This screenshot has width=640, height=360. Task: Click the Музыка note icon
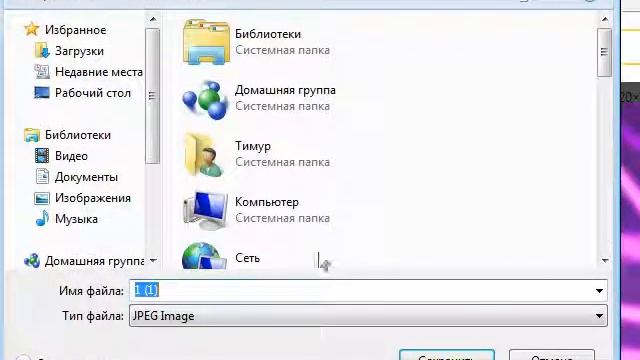(x=42, y=219)
